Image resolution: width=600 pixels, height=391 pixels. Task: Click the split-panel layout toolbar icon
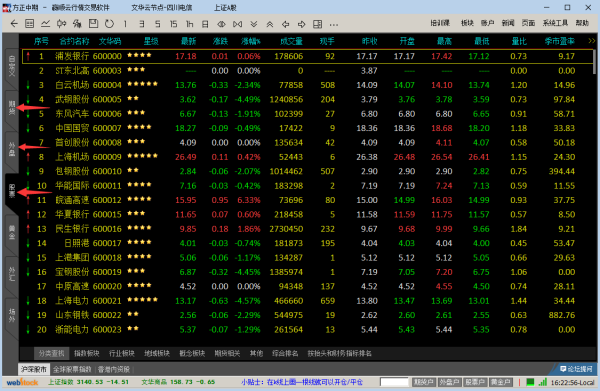(x=317, y=24)
